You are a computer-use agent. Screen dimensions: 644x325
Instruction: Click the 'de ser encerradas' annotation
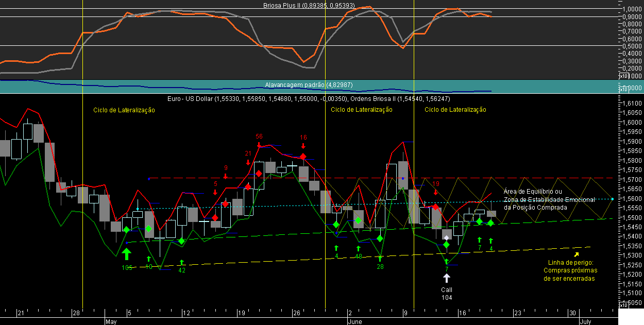click(569, 278)
